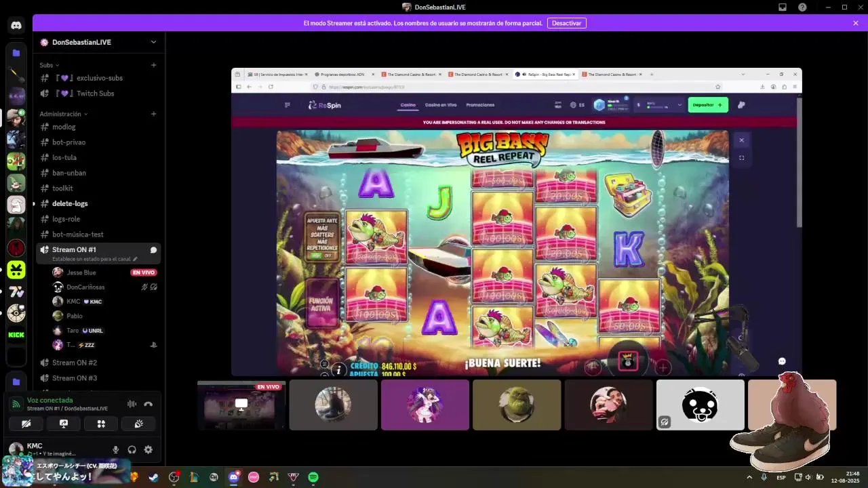Select the ReSpin Big Bass browser tab
868x488 pixels.
coord(545,75)
